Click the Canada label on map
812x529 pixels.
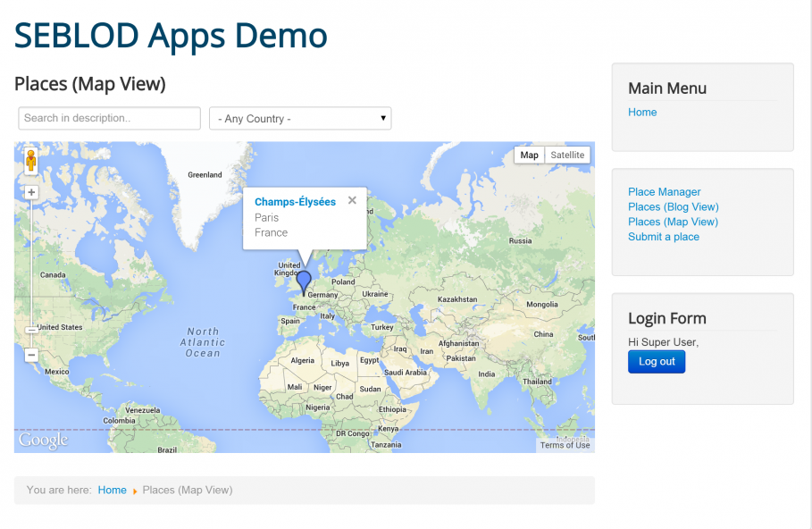pos(53,275)
